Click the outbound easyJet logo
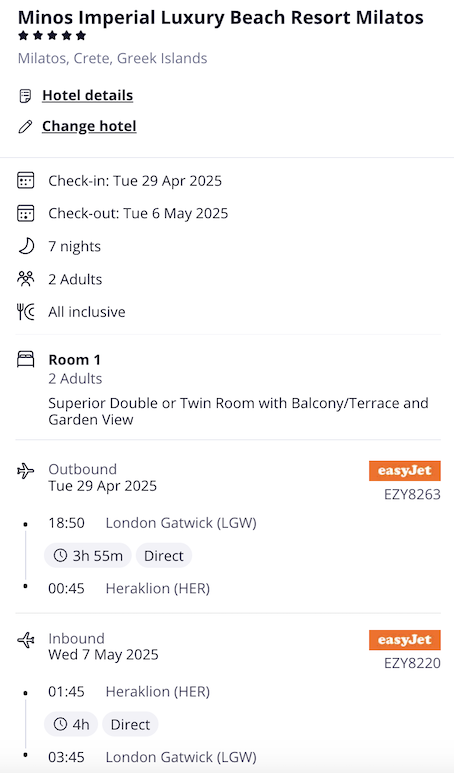 click(x=405, y=471)
